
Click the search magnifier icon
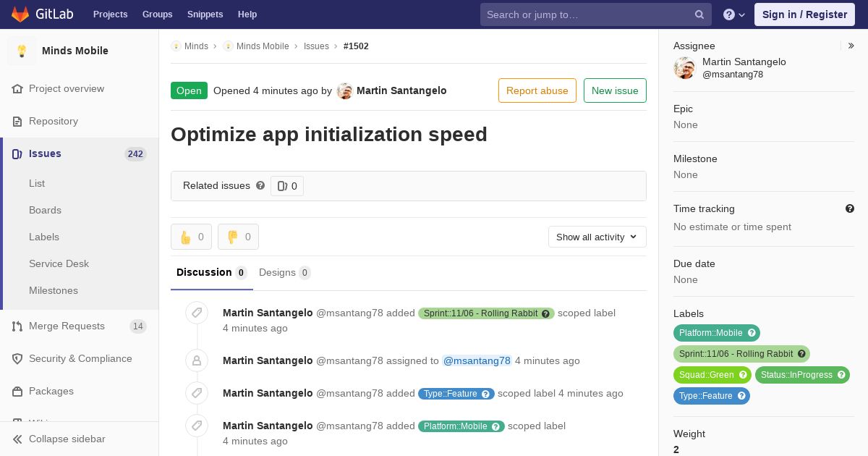pyautogui.click(x=699, y=14)
